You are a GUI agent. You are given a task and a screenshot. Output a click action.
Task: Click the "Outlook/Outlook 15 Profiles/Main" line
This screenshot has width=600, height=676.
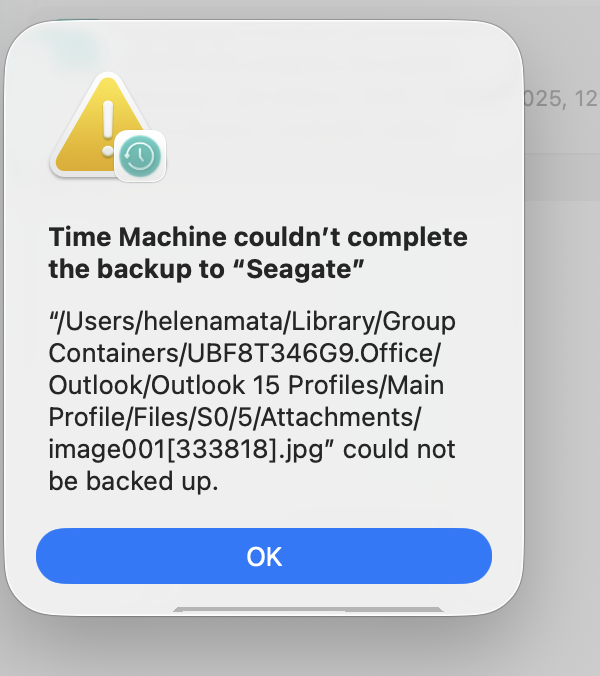click(246, 385)
